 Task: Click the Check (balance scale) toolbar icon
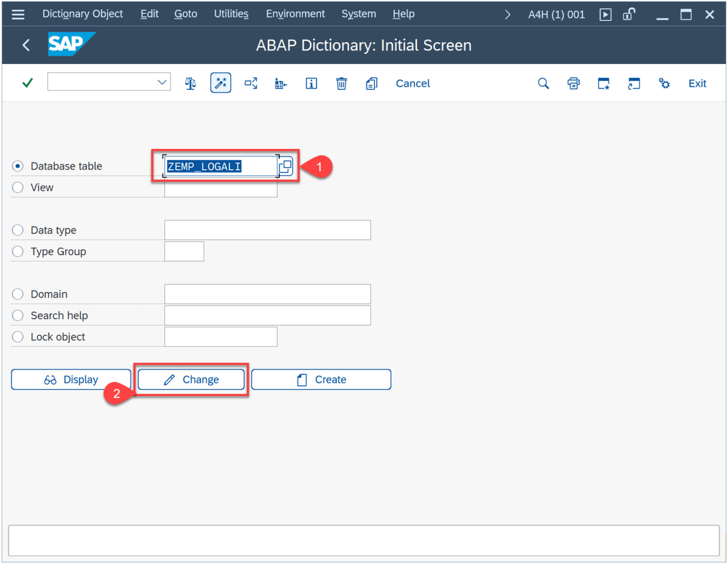[191, 83]
